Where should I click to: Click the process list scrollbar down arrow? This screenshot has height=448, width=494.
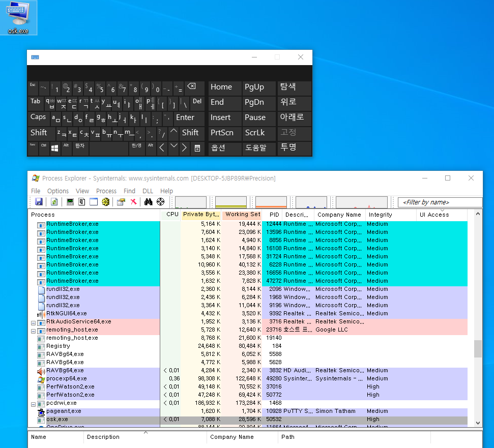[x=478, y=423]
